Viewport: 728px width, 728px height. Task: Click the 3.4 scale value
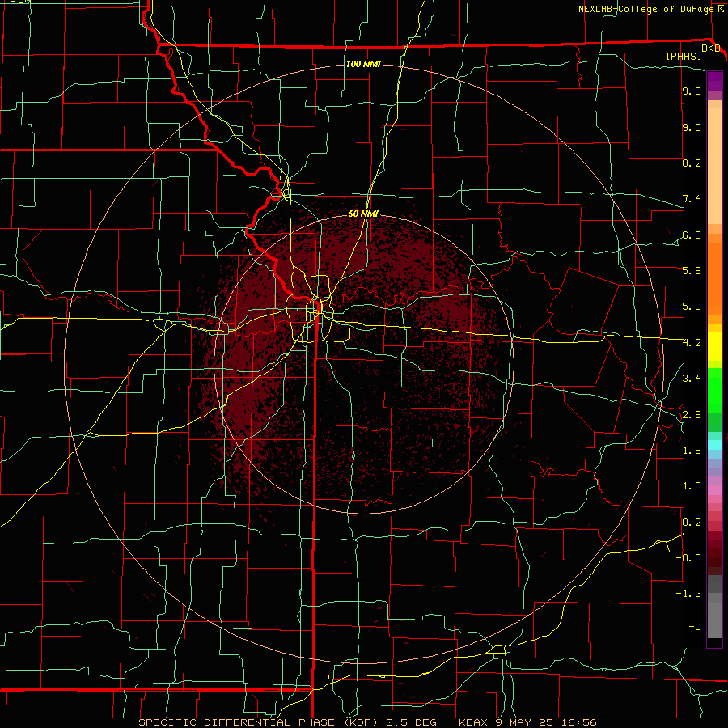coord(692,379)
